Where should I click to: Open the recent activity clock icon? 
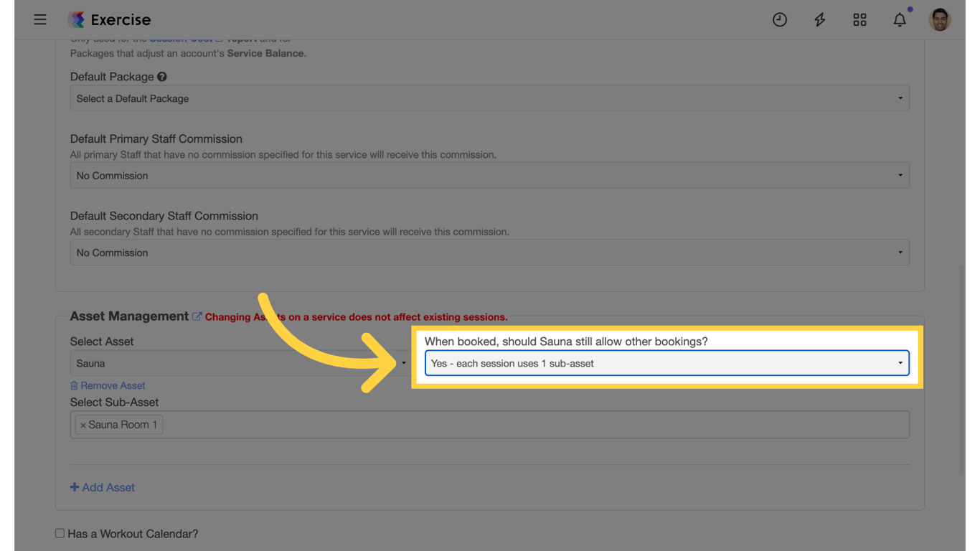(x=780, y=19)
